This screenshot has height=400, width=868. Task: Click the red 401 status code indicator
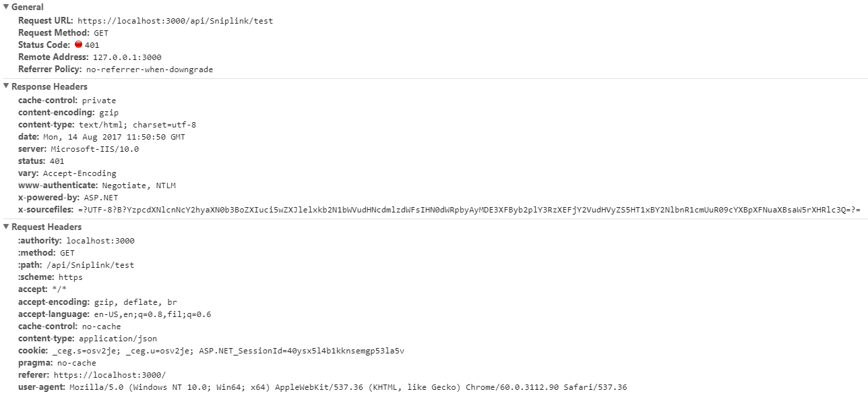(79, 45)
